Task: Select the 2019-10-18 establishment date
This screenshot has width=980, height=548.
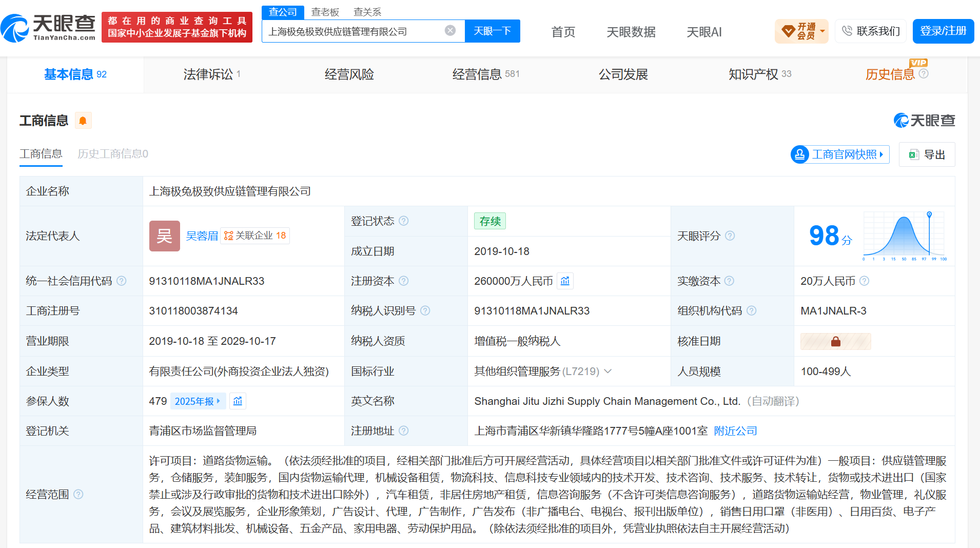Action: (x=502, y=251)
